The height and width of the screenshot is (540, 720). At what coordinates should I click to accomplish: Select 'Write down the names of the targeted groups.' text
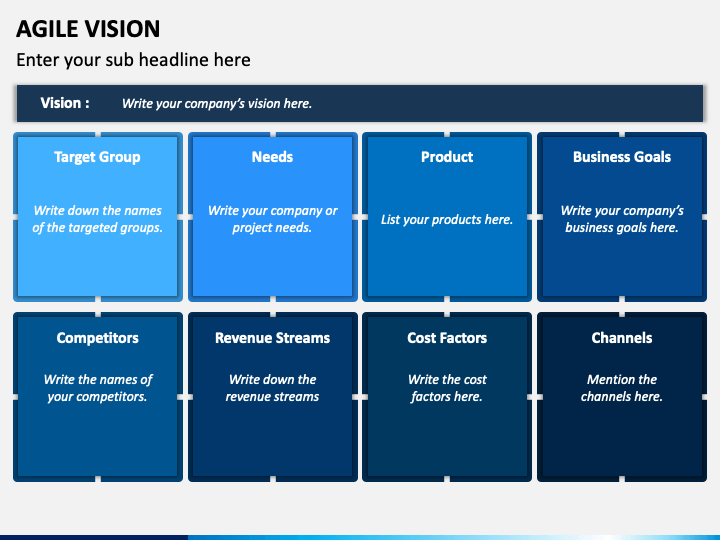pyautogui.click(x=97, y=219)
